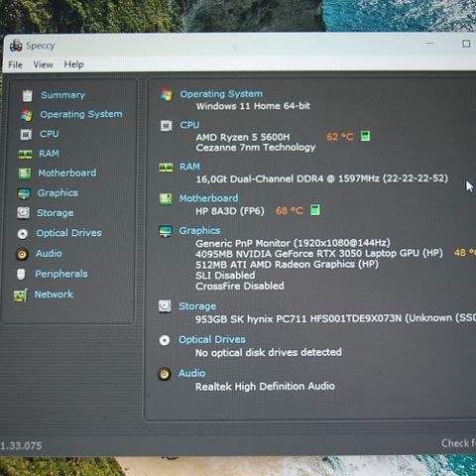Click the RAM module icon in sidebar

point(25,154)
